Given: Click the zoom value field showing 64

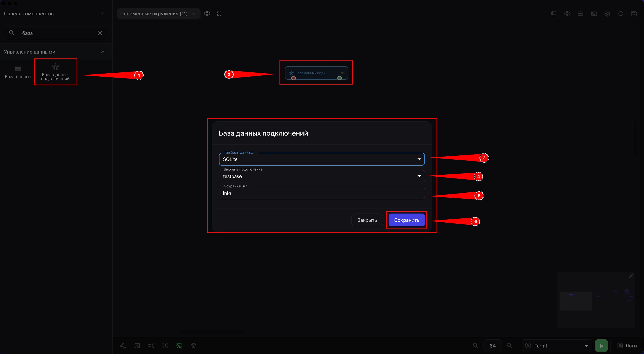Looking at the screenshot, I should [x=493, y=346].
